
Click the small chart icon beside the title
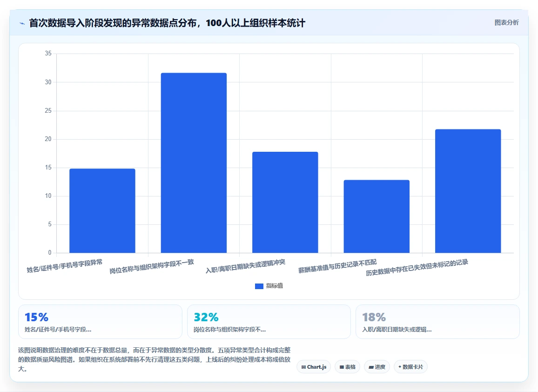pyautogui.click(x=22, y=23)
